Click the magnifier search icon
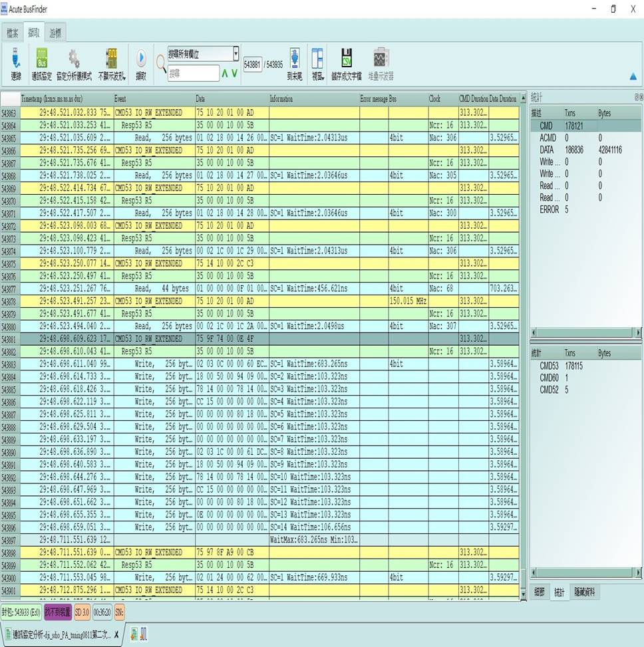 tap(161, 64)
